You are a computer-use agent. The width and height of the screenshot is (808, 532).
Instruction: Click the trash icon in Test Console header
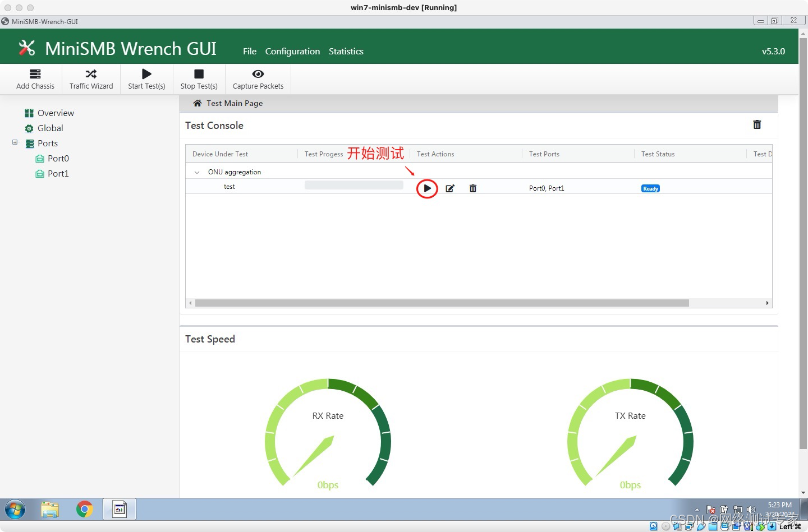(x=757, y=124)
